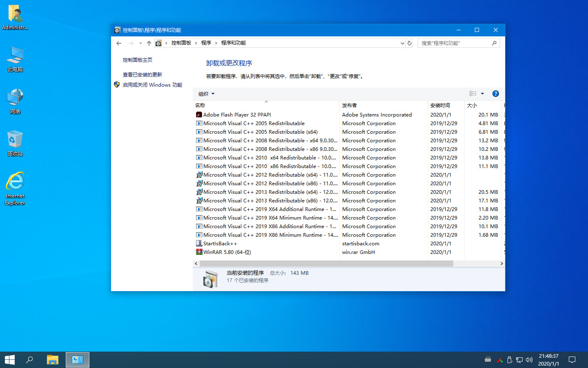588x368 pixels.
Task: Refresh the programs list
Action: (410, 43)
